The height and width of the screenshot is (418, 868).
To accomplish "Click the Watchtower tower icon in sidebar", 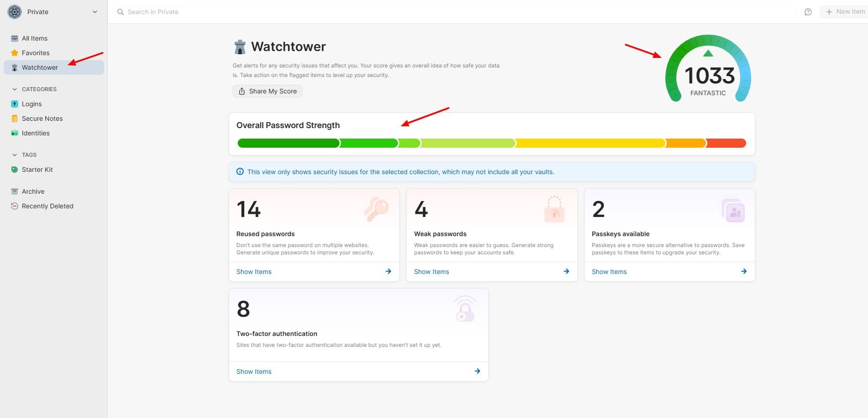I will [15, 67].
